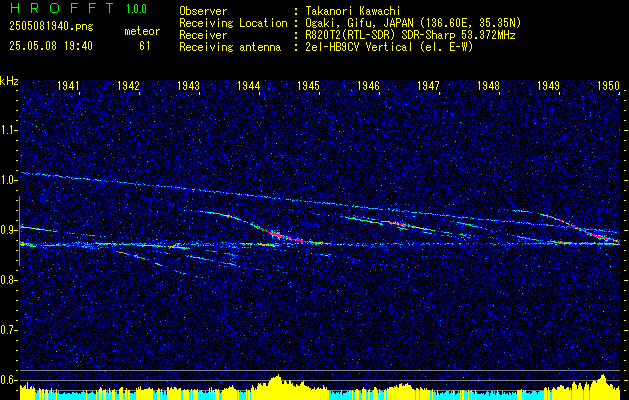Screen dimensions: 629x400
Task: Click the kHz axis unit label
Action: click(9, 81)
